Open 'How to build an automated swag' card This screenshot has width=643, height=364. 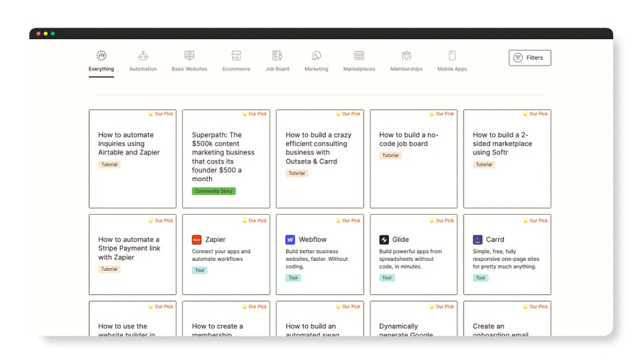(x=320, y=319)
